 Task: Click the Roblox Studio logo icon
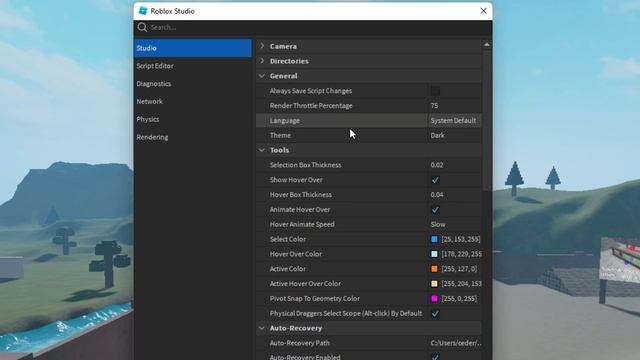pos(143,11)
